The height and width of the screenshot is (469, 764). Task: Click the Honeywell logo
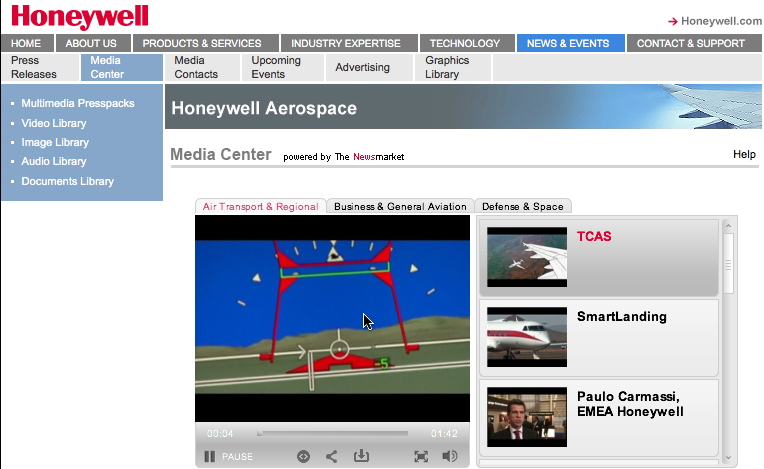pos(80,17)
